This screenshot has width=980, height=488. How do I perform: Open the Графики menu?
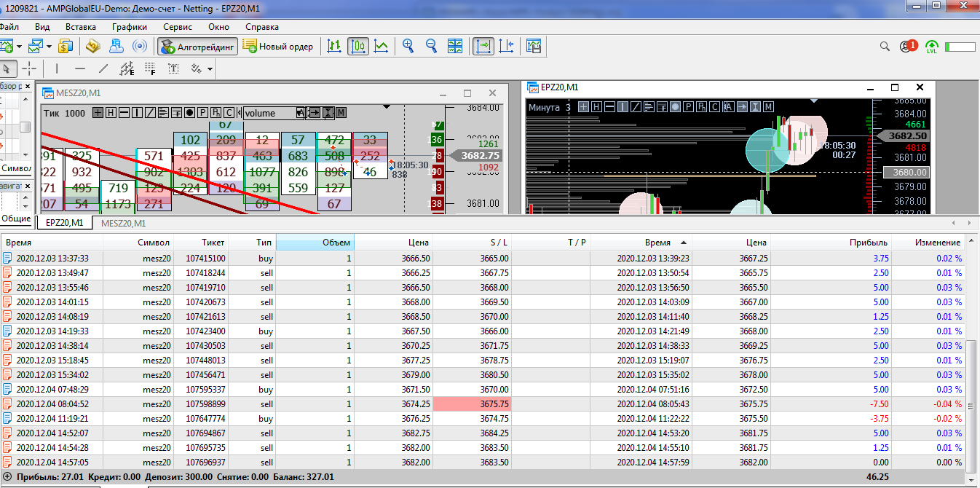click(x=130, y=27)
